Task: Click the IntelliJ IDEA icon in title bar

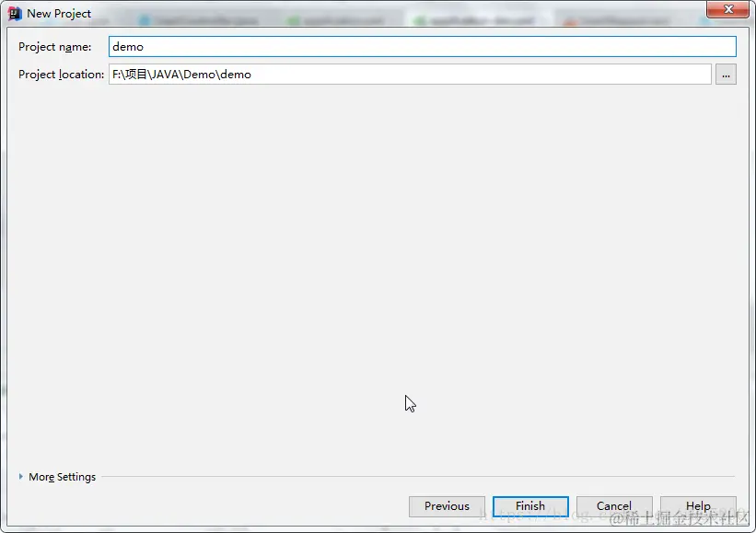Action: click(15, 14)
